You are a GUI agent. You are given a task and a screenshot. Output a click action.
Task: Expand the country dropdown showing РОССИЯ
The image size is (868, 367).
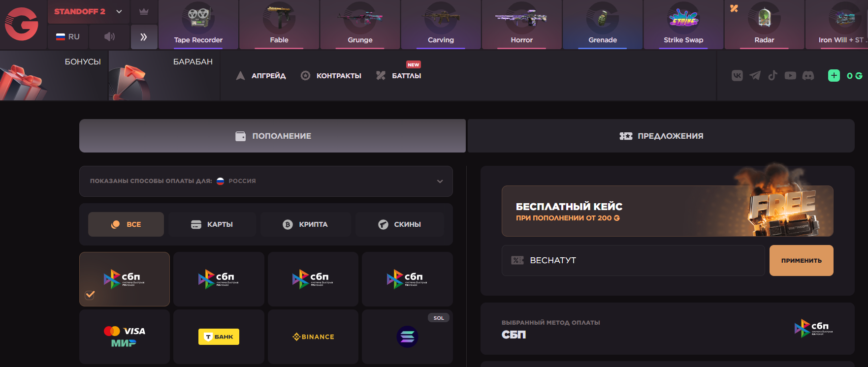[x=266, y=181]
